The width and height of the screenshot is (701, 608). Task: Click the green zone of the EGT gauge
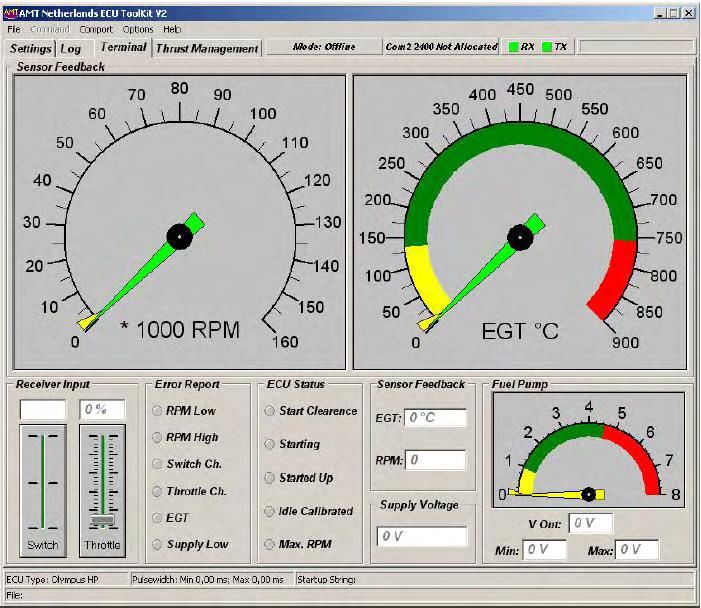(520, 133)
